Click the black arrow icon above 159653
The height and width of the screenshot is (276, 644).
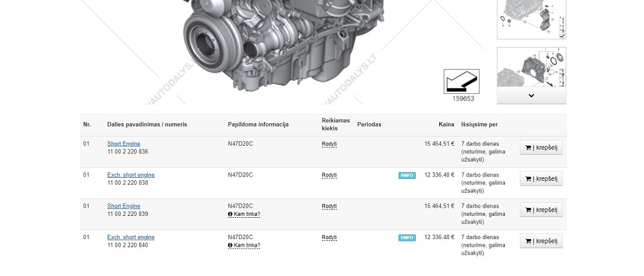coord(461,81)
